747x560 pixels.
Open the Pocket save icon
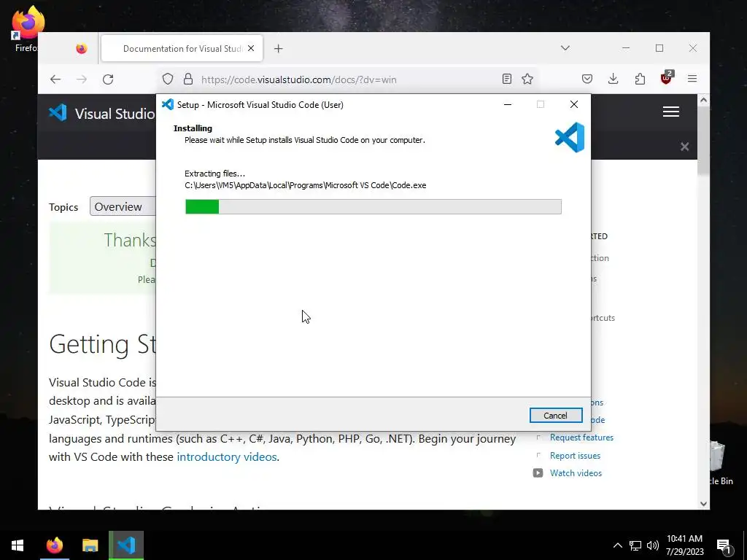pos(587,79)
